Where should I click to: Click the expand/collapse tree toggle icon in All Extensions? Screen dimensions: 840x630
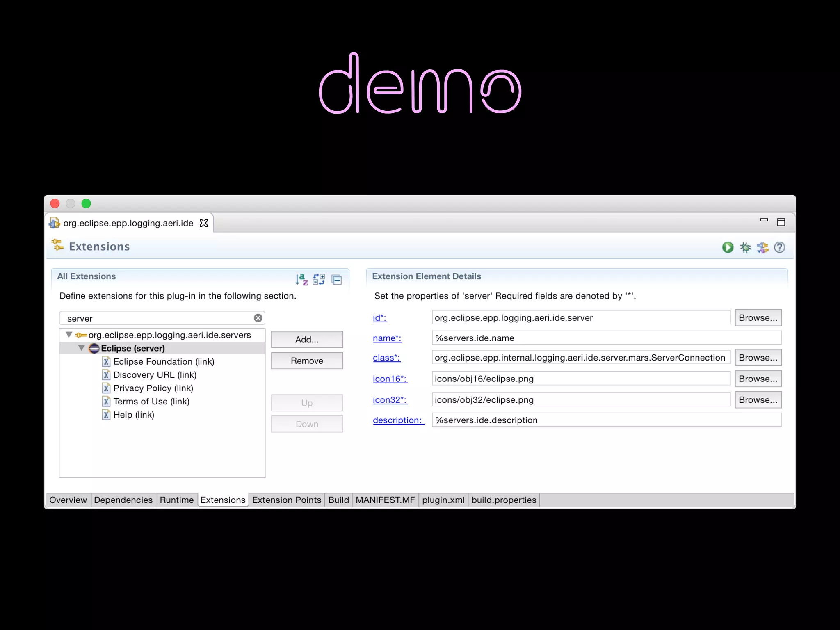click(319, 280)
